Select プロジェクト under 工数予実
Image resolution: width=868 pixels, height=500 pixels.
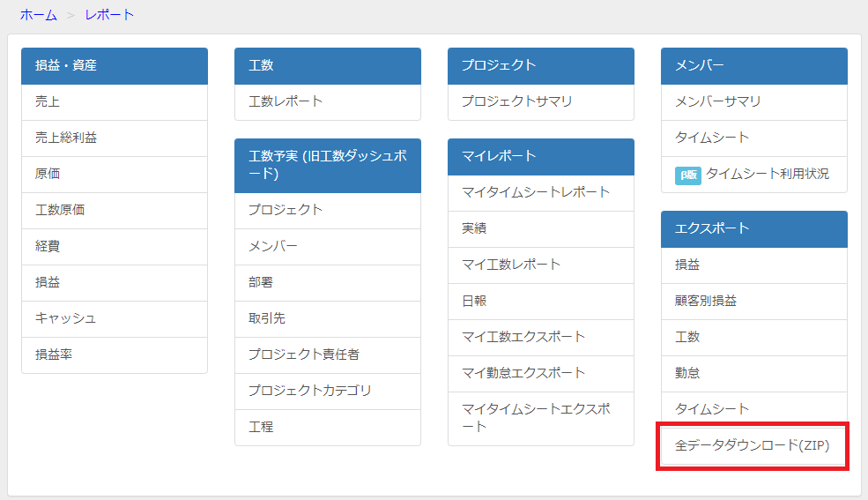click(x=286, y=211)
